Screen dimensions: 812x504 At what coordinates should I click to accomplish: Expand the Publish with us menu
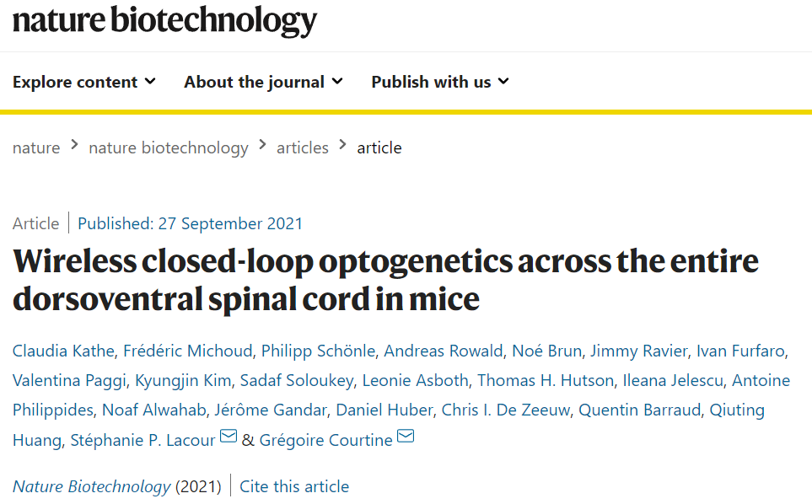pyautogui.click(x=440, y=82)
